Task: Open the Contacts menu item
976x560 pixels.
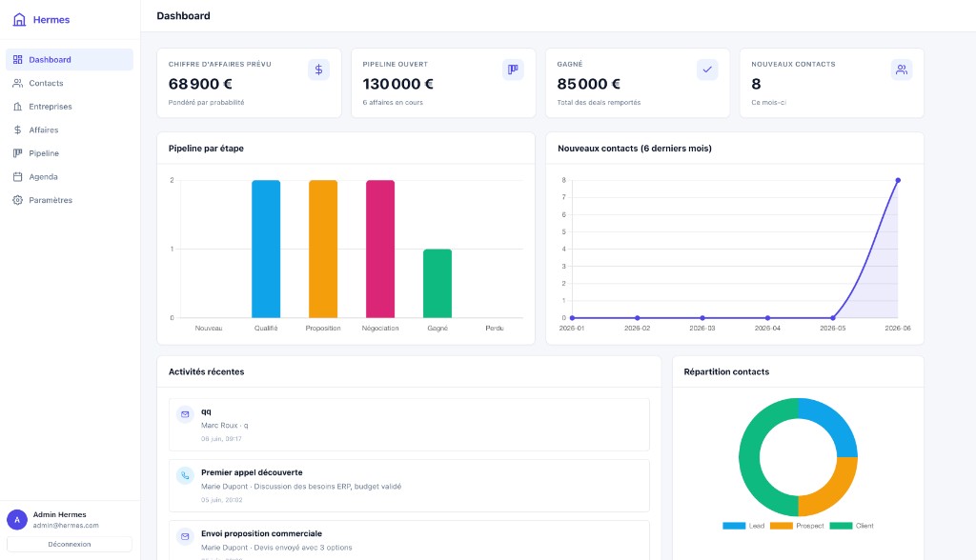Action: [x=69, y=83]
